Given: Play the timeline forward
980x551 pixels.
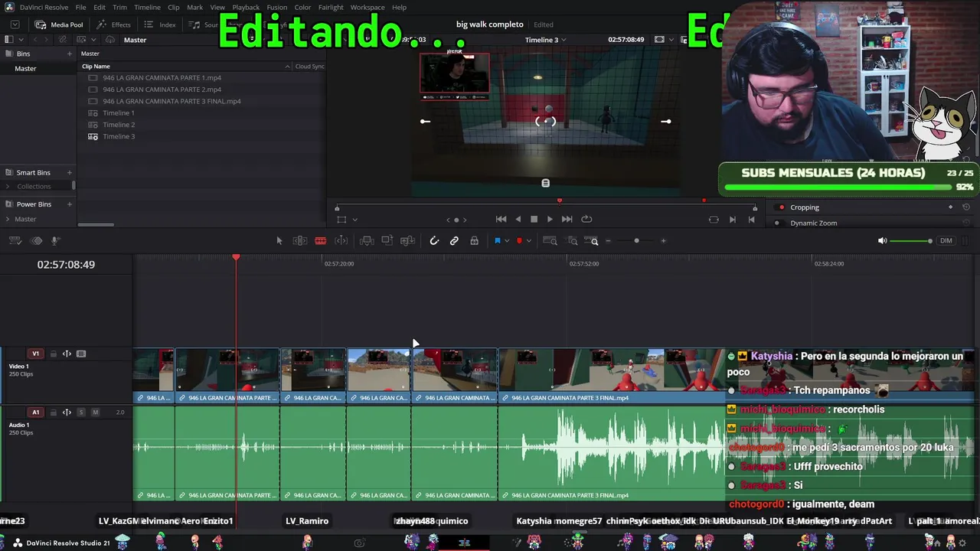Looking at the screenshot, I should click(x=550, y=220).
